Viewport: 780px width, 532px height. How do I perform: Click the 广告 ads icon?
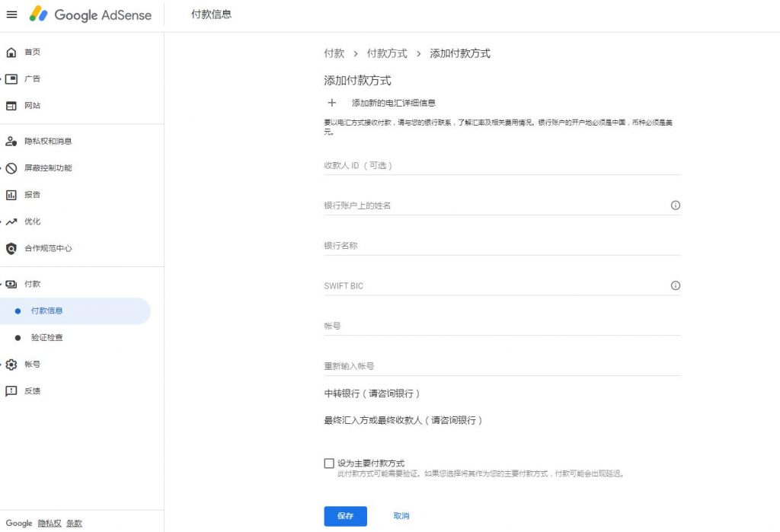coord(11,79)
